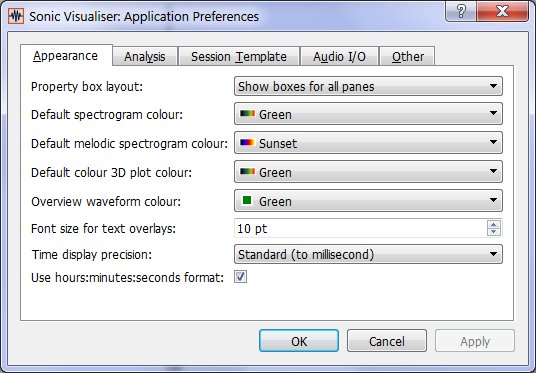Open Default colour 3D plot colour dropdown
The width and height of the screenshot is (536, 373).
pyautogui.click(x=368, y=172)
